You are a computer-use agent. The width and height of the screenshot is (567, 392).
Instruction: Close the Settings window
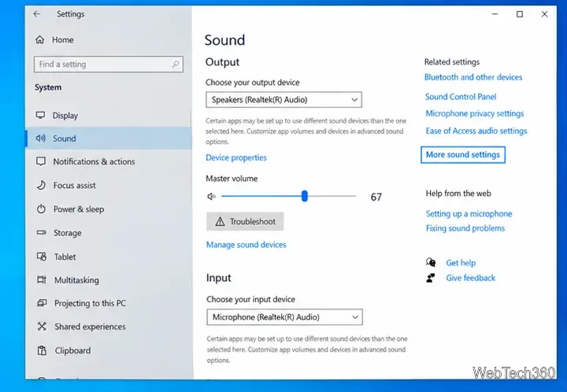coord(544,14)
